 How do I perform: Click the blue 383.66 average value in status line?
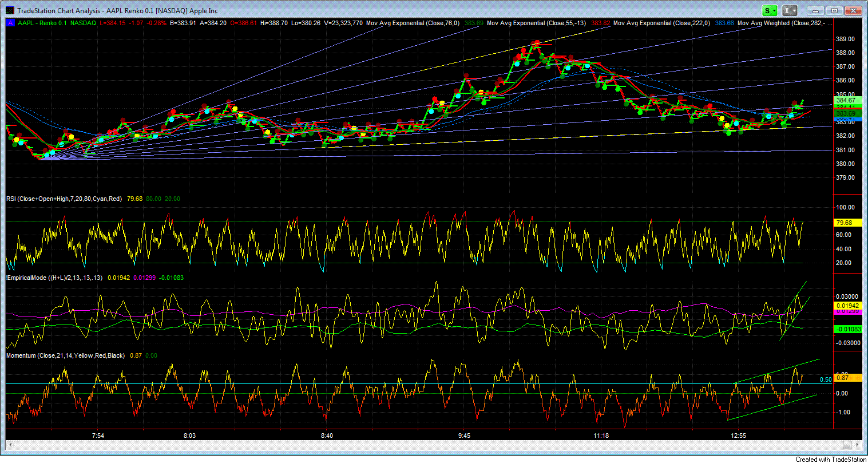[724, 23]
